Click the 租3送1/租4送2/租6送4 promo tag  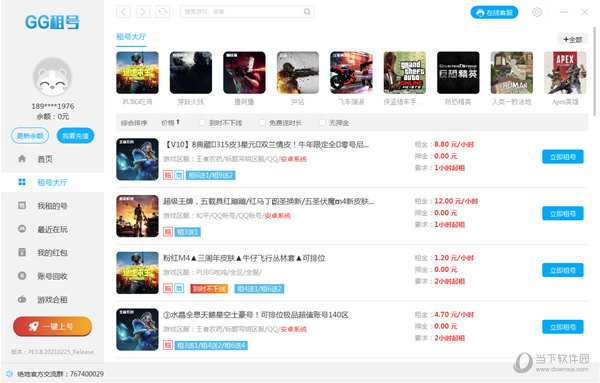[211, 346]
